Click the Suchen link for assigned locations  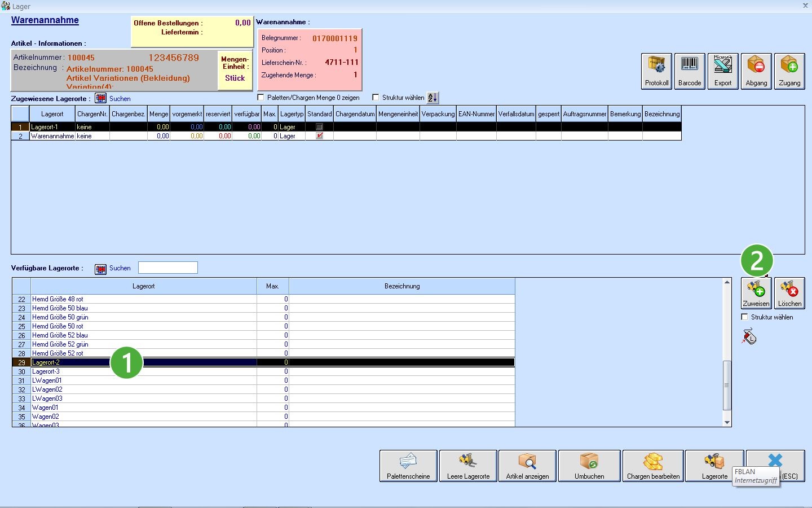[x=120, y=99]
